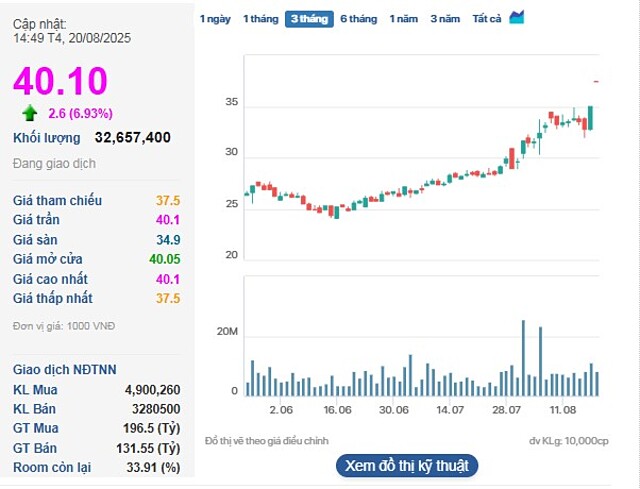
Task: Open the 3 năm chart range
Action: [446, 19]
